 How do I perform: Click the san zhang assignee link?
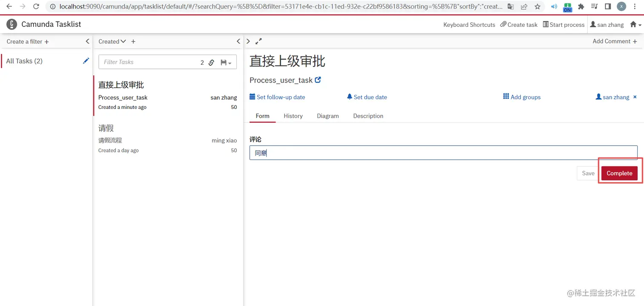pyautogui.click(x=612, y=97)
